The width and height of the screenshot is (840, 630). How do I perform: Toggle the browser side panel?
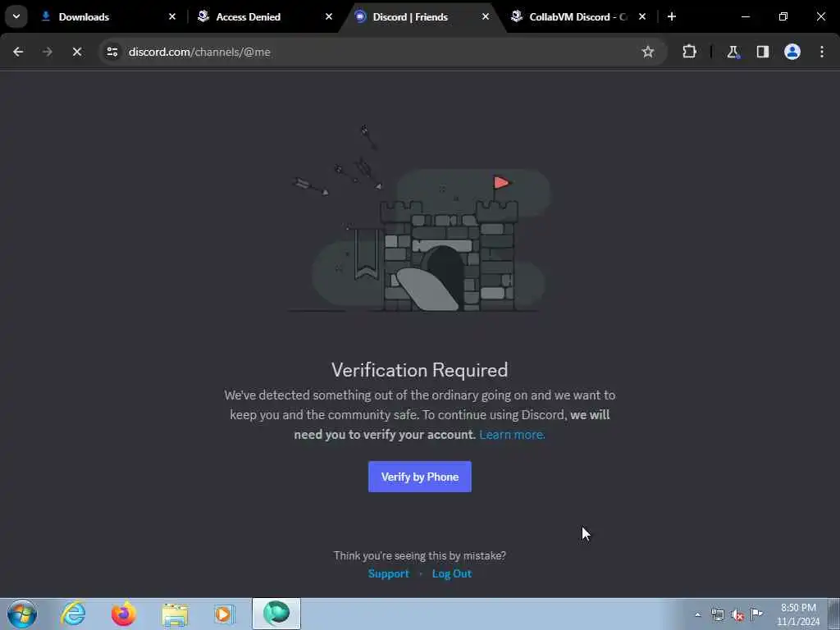[x=762, y=52]
